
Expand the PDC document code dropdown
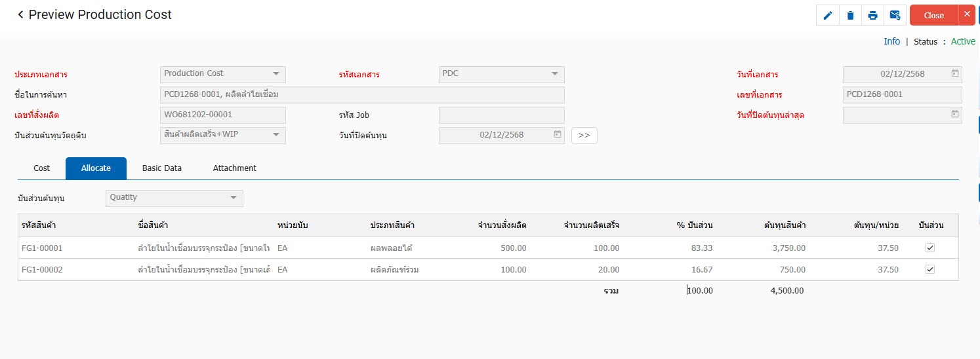(x=554, y=74)
